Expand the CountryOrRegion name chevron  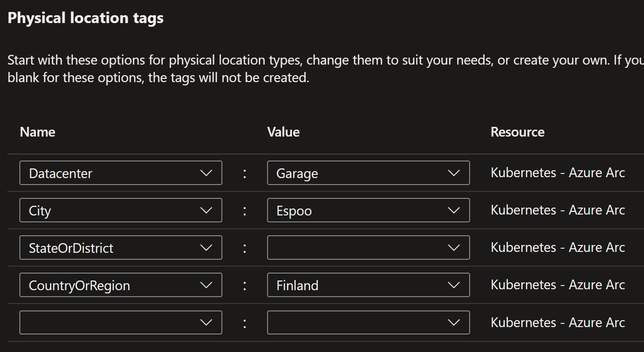(206, 285)
